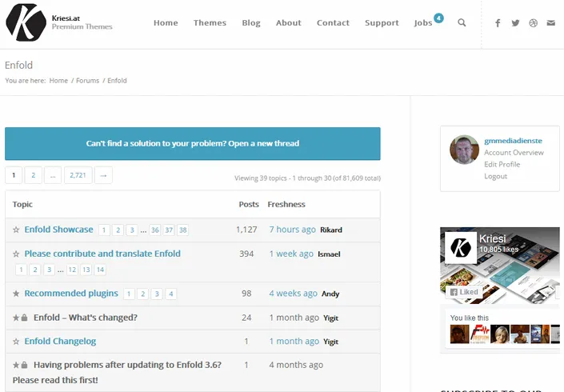Viewport: 564px width, 392px height.
Task: Click Forums in the breadcrumb
Action: [87, 81]
